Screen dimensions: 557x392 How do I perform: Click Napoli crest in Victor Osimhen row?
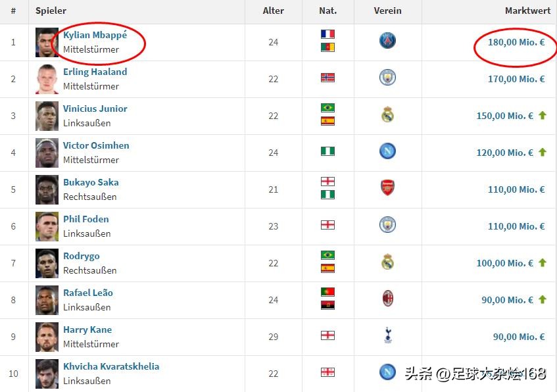pyautogui.click(x=387, y=152)
